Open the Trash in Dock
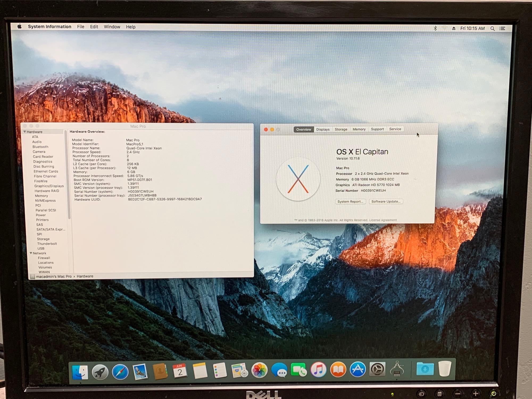The height and width of the screenshot is (399, 532). click(444, 368)
